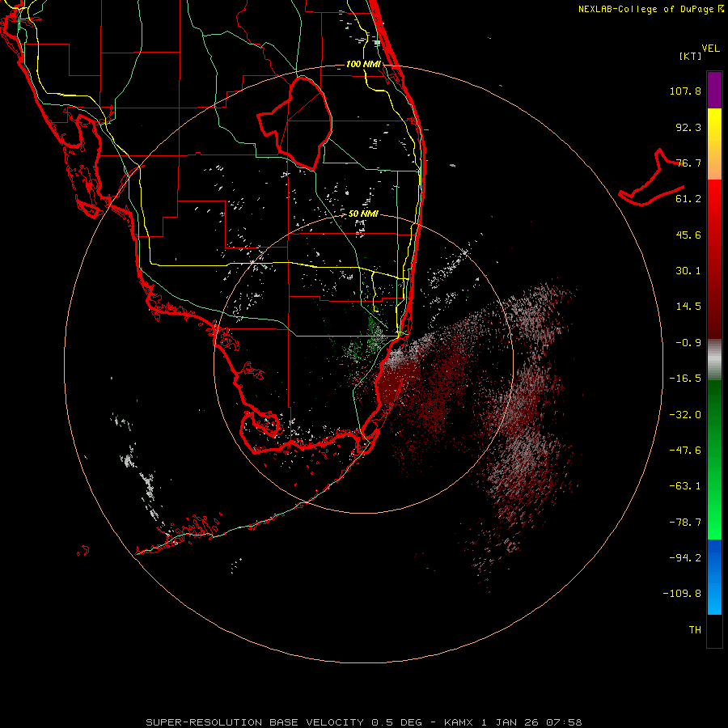Click the -32.0 velocity scale value

coord(685,415)
